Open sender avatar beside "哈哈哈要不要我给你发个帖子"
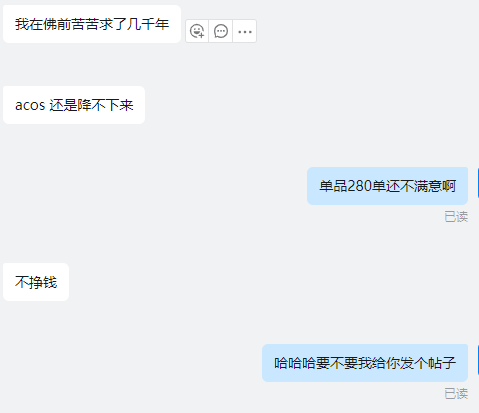This screenshot has width=479, height=413. point(478,360)
